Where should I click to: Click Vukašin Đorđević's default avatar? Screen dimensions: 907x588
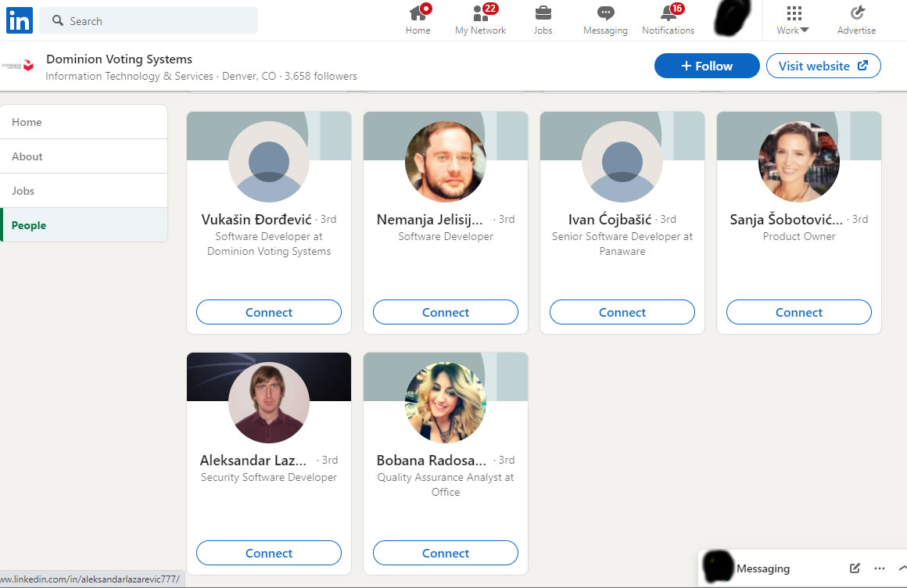pyautogui.click(x=269, y=162)
